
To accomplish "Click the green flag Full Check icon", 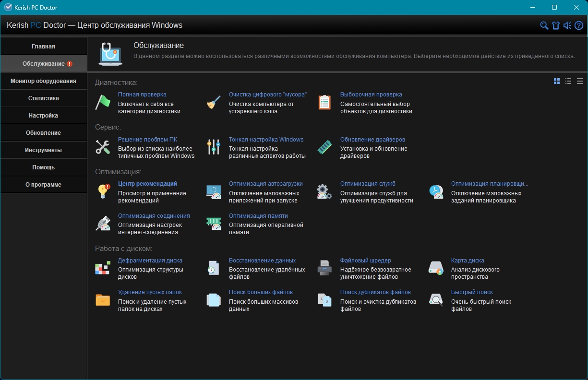I will pyautogui.click(x=103, y=102).
